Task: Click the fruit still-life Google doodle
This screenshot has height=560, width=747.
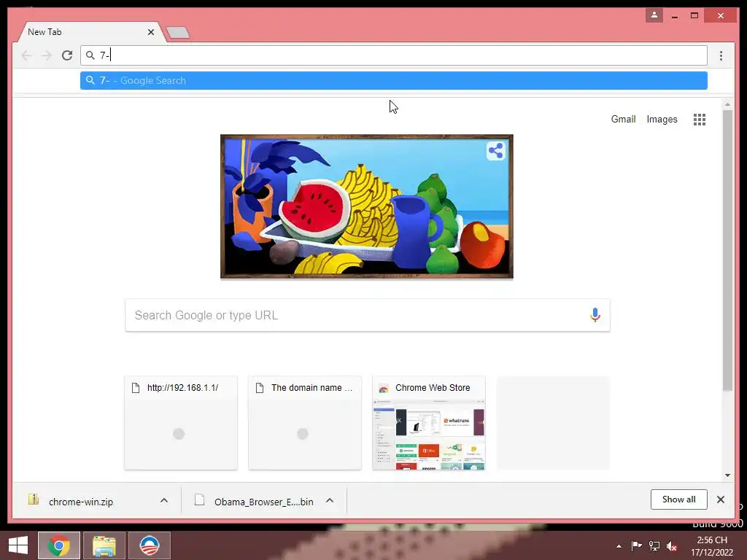Action: (366, 206)
